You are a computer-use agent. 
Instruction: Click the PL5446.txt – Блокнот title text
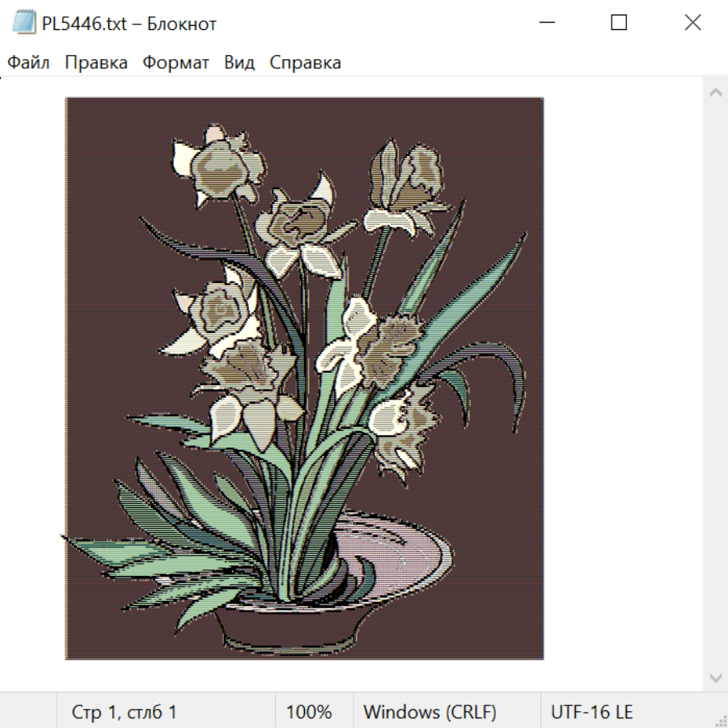(129, 23)
